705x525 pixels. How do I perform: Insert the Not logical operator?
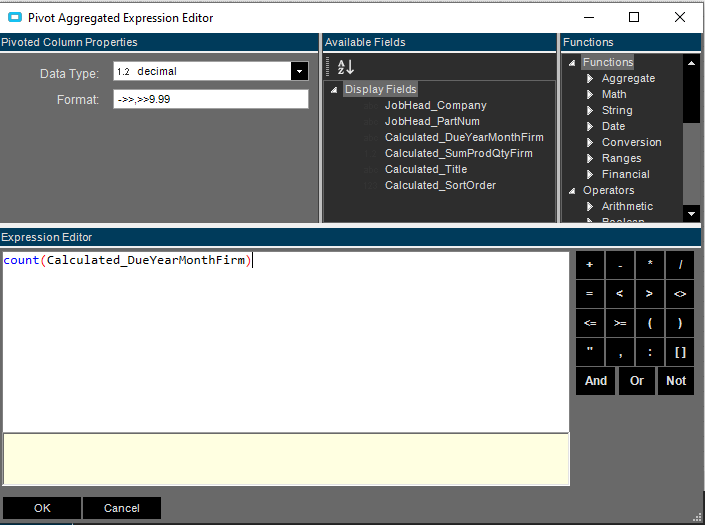(676, 381)
